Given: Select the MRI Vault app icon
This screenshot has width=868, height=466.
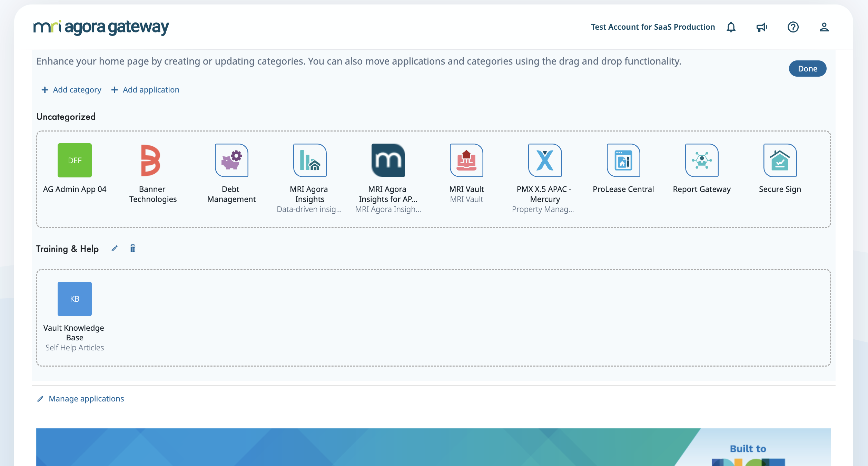Looking at the screenshot, I should pos(466,160).
